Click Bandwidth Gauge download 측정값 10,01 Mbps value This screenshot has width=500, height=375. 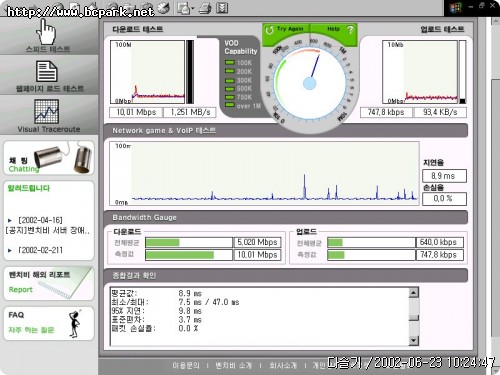[257, 255]
